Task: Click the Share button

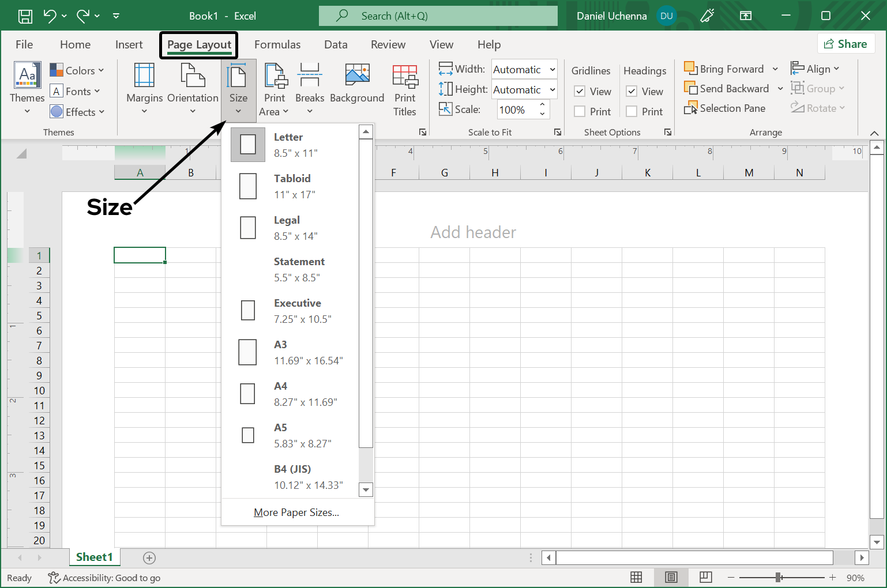Action: [x=845, y=44]
